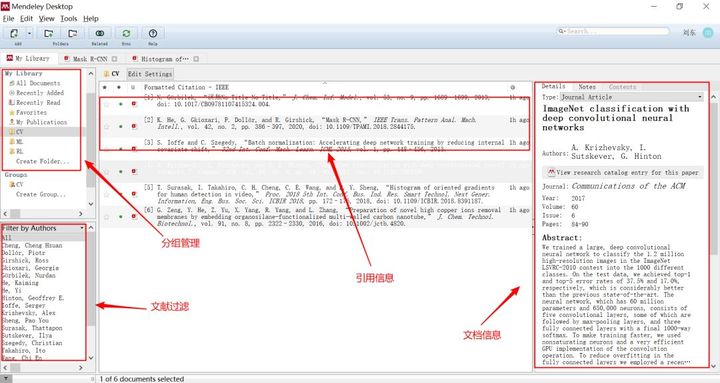Open the Type Journal Article dropdown
The image size is (720, 383).
pyautogui.click(x=631, y=97)
